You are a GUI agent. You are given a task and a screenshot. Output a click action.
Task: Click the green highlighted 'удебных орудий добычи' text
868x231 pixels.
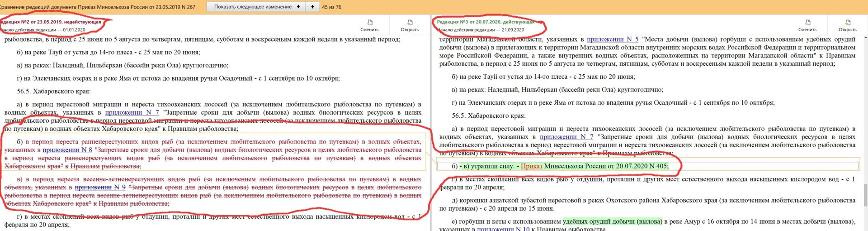612,221
